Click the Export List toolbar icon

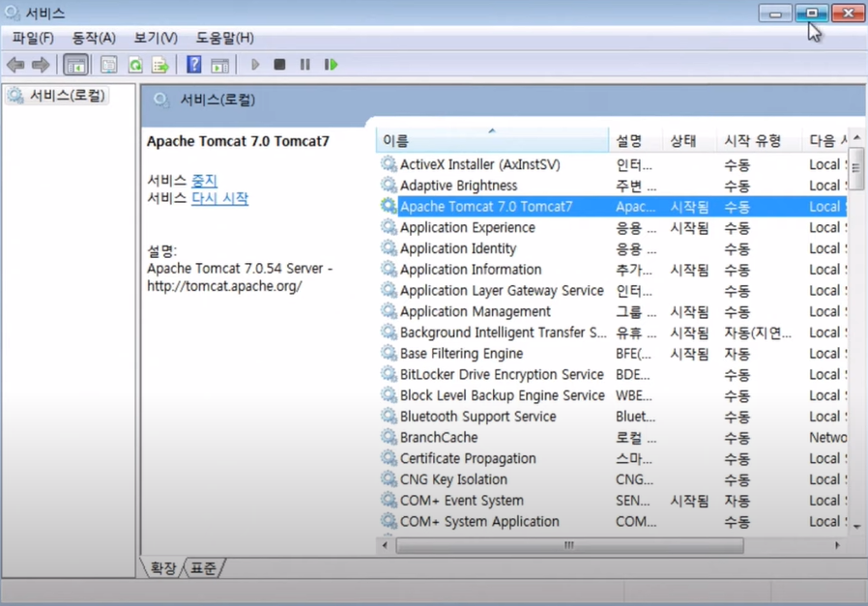[x=160, y=65]
